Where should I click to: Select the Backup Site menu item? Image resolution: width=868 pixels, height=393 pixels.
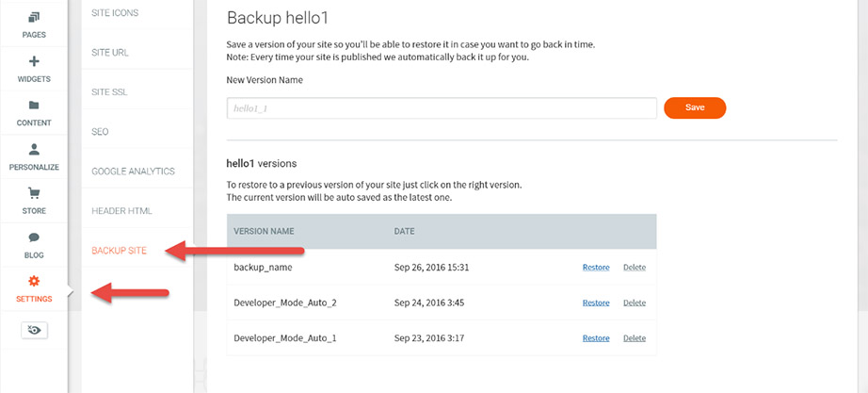click(x=120, y=251)
